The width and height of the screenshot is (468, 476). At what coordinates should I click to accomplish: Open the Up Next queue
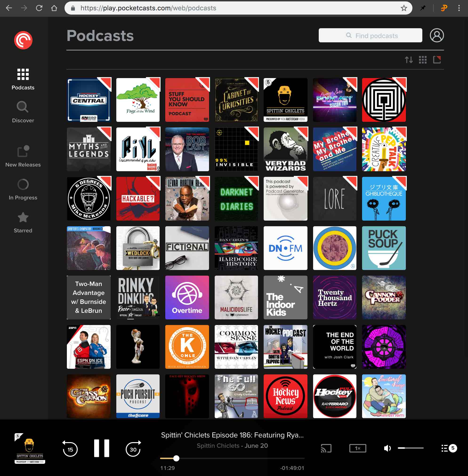449,448
